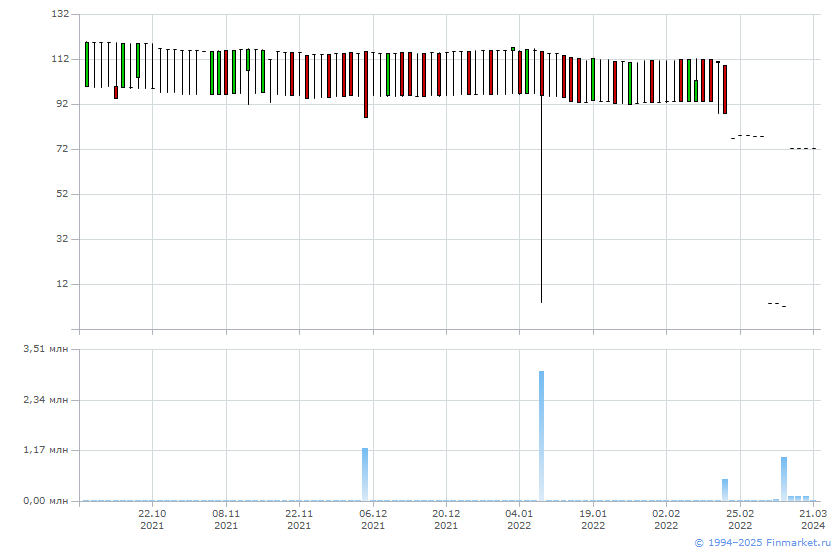Select volume axis label 0,00 млн
840x550 pixels.
46,501
